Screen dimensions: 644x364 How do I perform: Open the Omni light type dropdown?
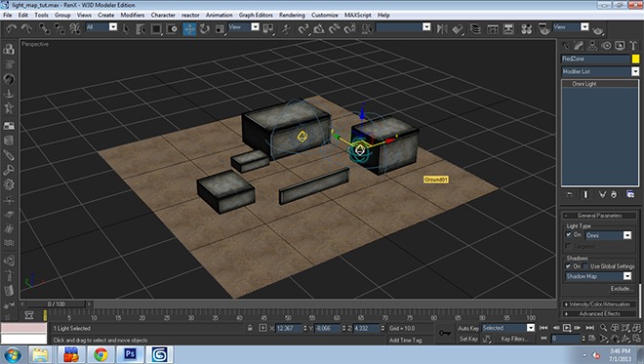tap(609, 235)
